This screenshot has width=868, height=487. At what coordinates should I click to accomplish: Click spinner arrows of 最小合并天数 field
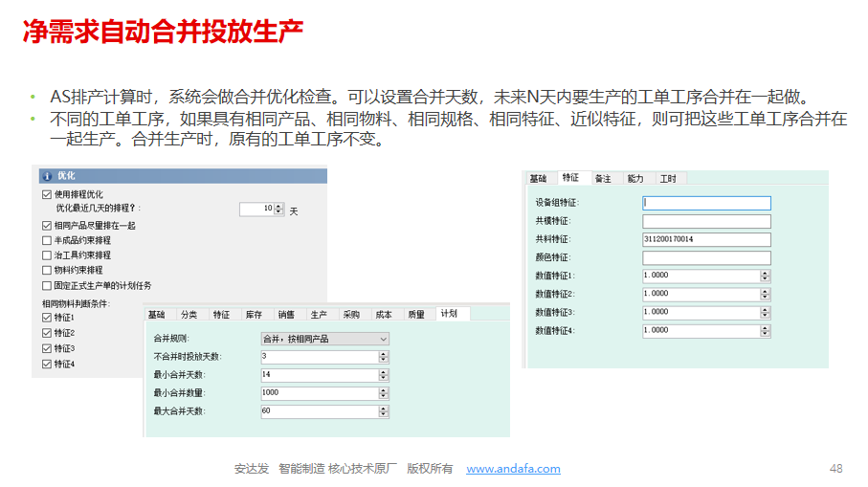384,375
